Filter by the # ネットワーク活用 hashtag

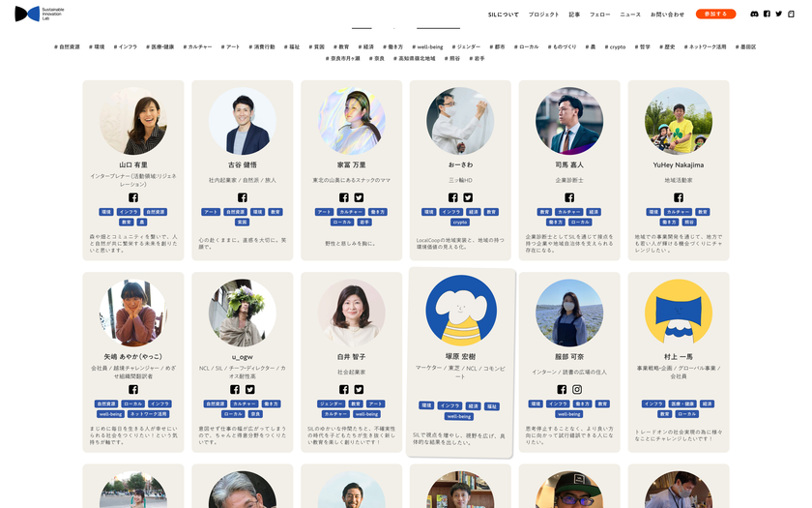pos(705,46)
